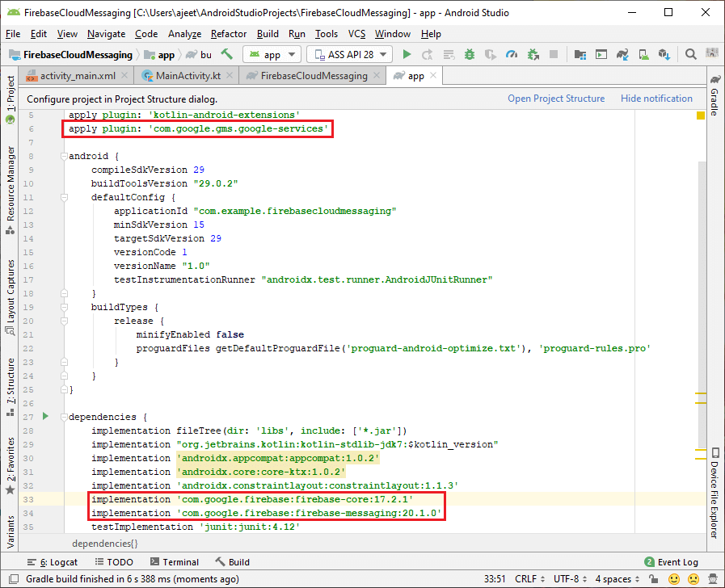Open the app run configuration dropdown
Viewport: 725px width, 588px height.
(x=272, y=54)
